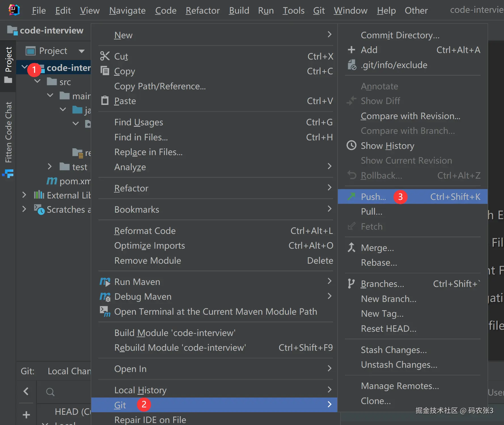Click the green Push arrow icon
The width and height of the screenshot is (504, 425).
tap(351, 196)
